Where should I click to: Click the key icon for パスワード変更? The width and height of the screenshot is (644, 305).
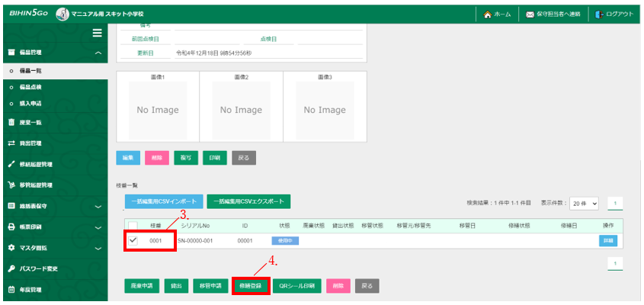click(x=11, y=268)
